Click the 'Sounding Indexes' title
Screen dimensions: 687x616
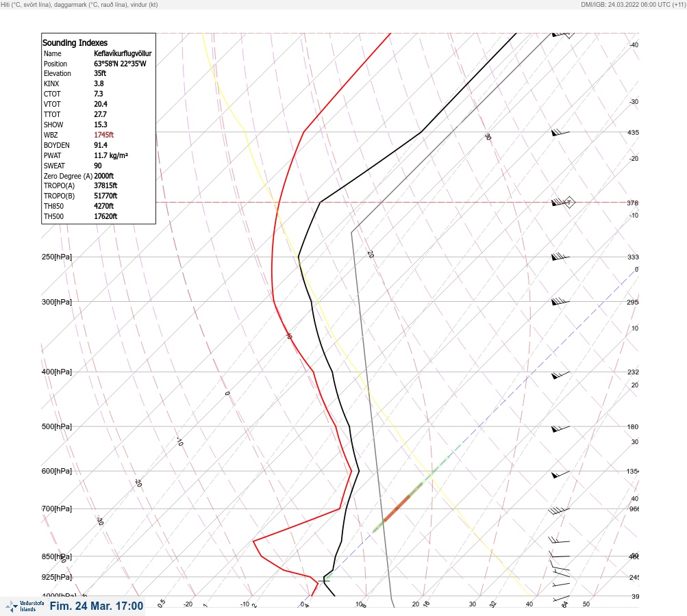[75, 42]
